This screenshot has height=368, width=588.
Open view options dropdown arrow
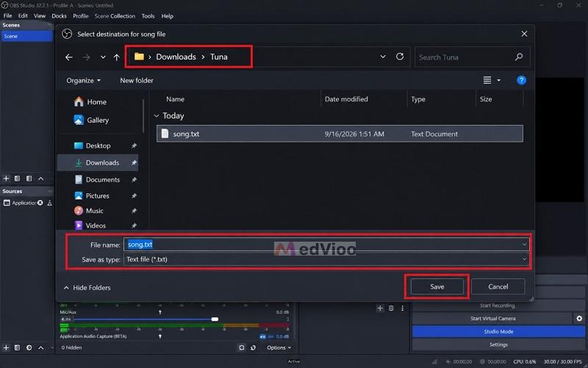pos(499,80)
